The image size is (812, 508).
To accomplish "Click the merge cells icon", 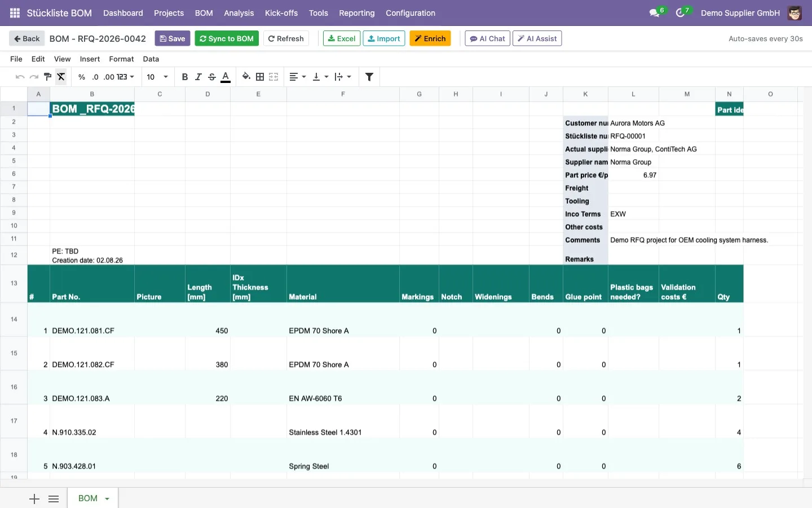I will 273,77.
